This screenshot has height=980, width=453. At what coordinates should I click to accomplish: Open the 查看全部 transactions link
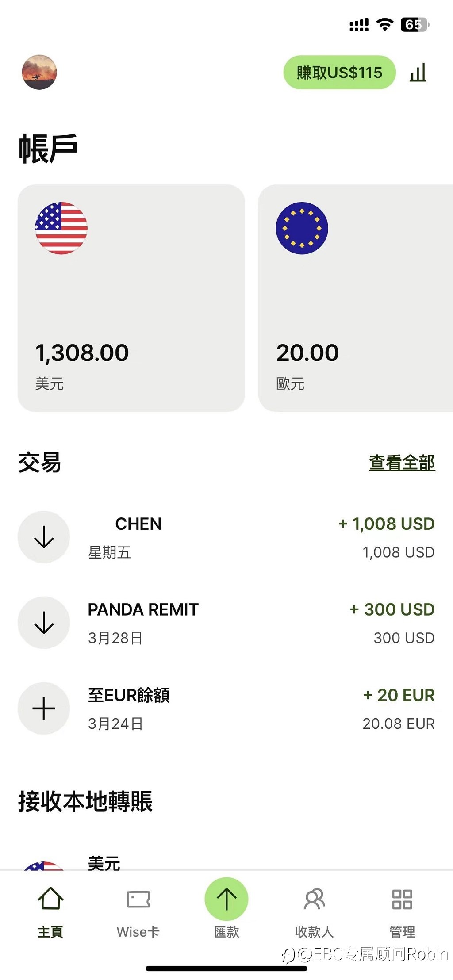[402, 463]
